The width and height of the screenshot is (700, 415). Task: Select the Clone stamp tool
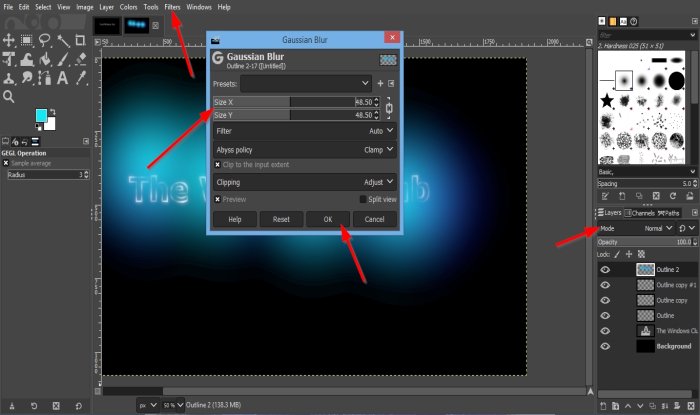pyautogui.click(x=8, y=79)
